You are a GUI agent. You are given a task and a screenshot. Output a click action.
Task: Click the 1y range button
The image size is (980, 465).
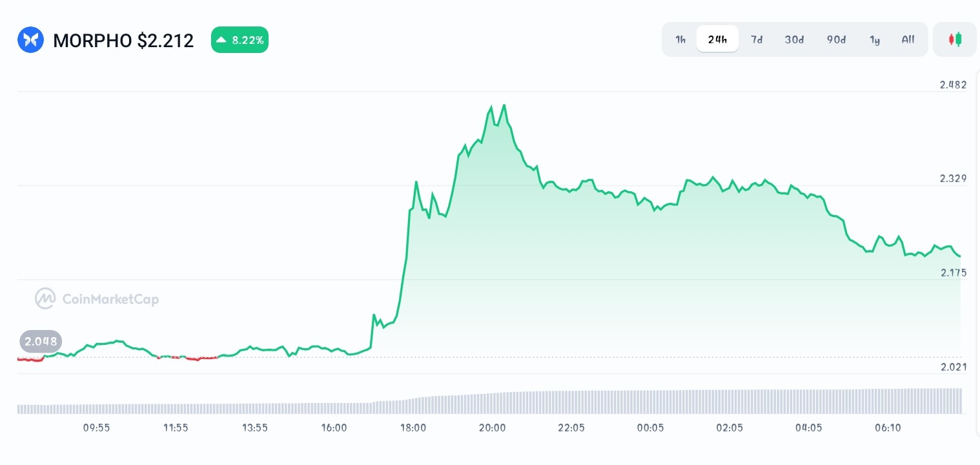click(875, 39)
